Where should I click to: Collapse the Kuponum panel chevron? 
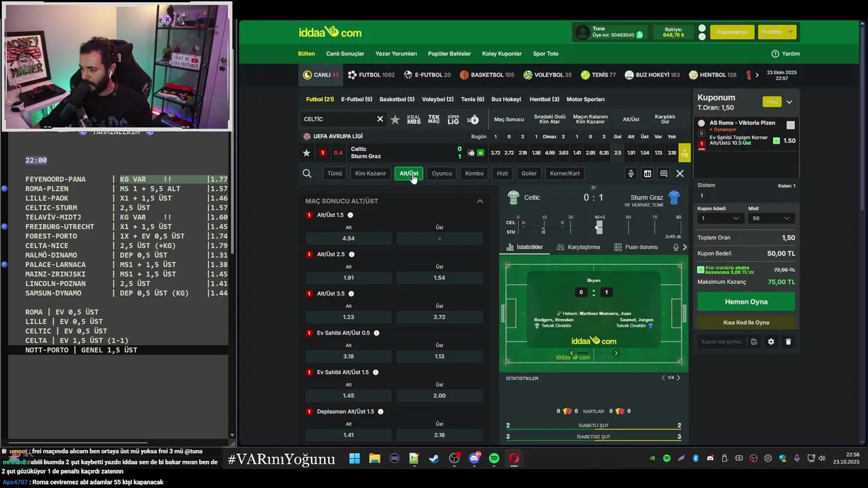(789, 102)
